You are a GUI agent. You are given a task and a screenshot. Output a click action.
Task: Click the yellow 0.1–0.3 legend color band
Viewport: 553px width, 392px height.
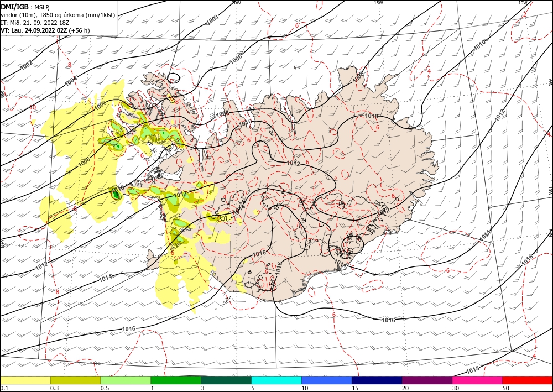(25, 380)
